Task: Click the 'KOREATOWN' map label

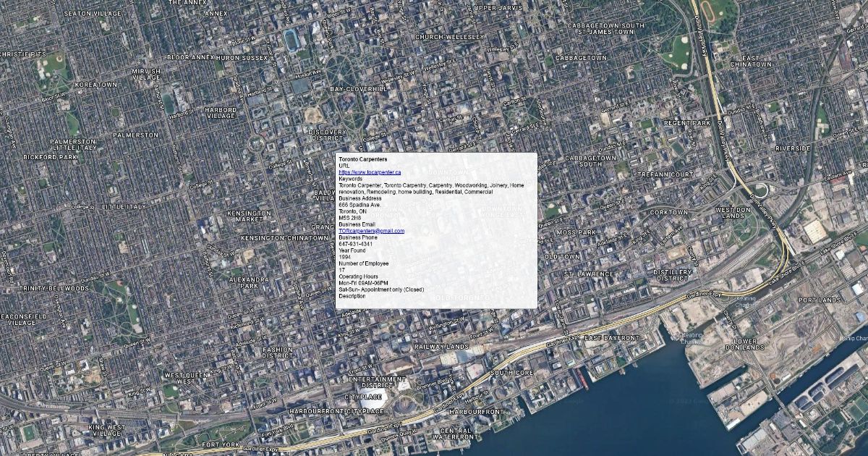Action: (x=95, y=85)
